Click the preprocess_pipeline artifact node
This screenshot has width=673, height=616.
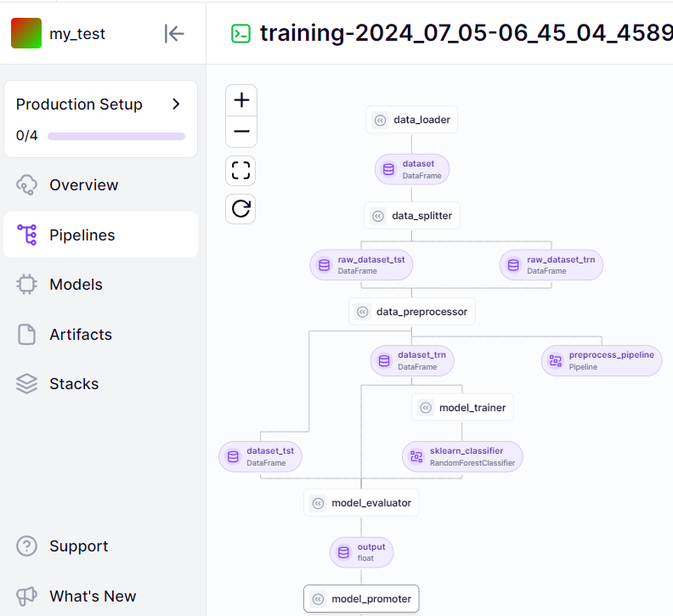pos(602,360)
